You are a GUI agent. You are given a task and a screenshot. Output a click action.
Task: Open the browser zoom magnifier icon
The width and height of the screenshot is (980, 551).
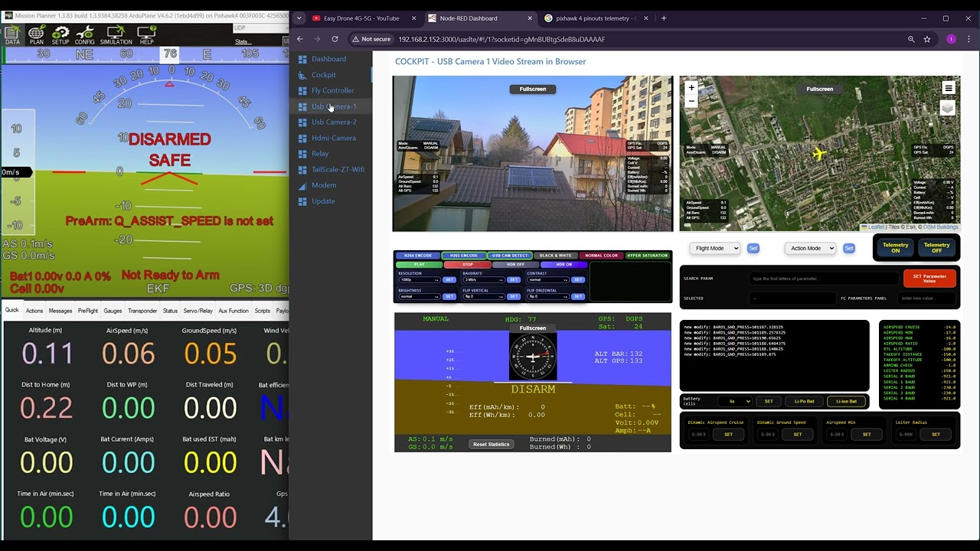point(911,39)
